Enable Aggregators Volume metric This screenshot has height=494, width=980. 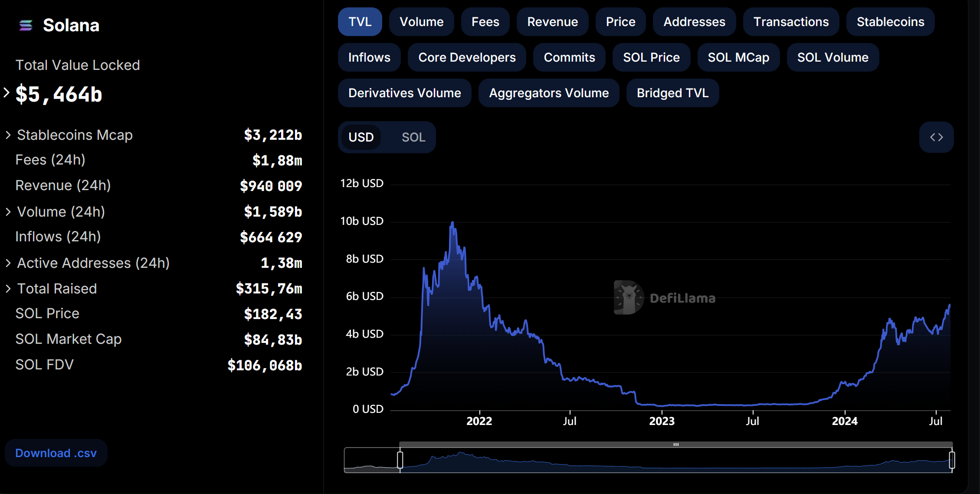click(549, 93)
